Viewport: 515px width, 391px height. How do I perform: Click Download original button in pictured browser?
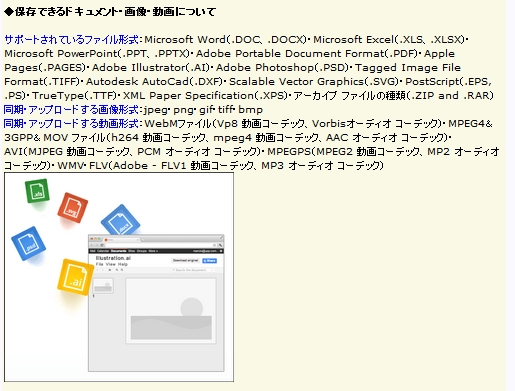point(185,261)
